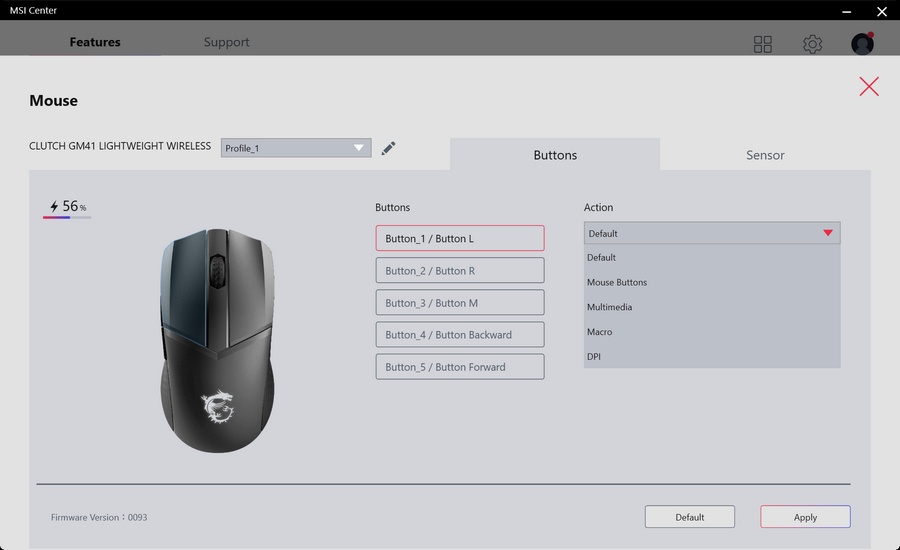
Task: Choose Default option in Action list
Action: click(712, 257)
